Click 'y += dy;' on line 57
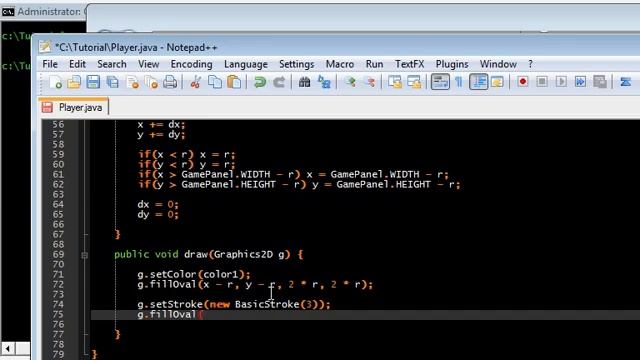The image size is (640, 360). 161,134
